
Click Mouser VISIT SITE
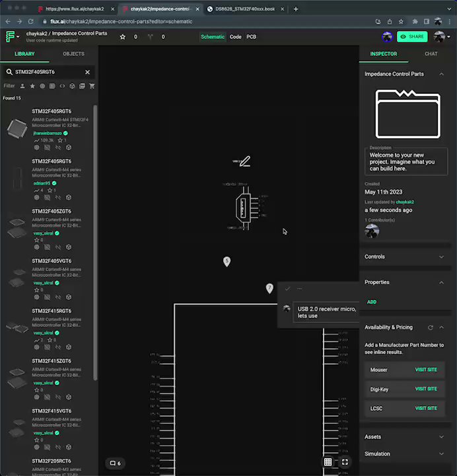point(426,370)
